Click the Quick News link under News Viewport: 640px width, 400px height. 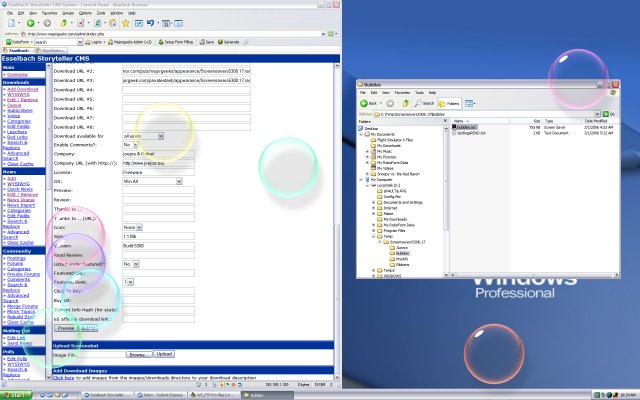(20, 189)
